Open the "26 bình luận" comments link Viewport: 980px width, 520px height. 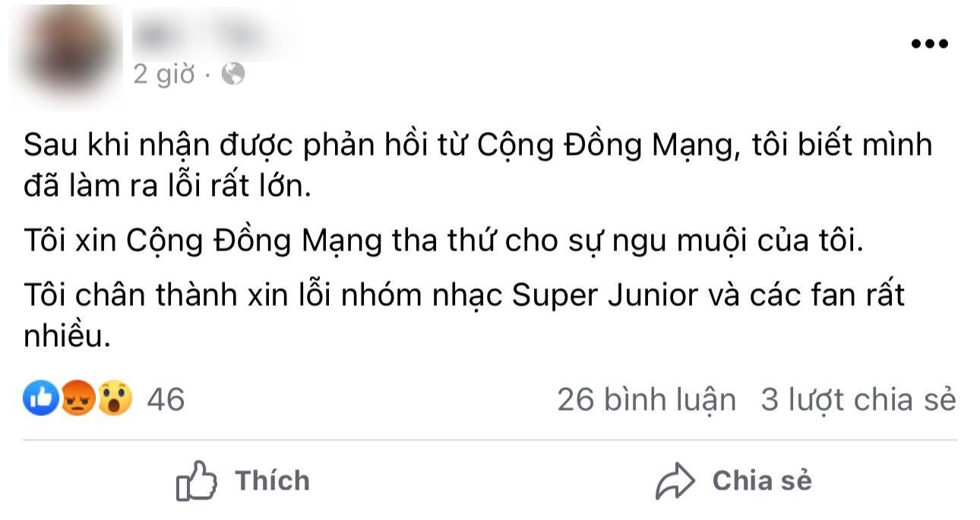coord(646,399)
